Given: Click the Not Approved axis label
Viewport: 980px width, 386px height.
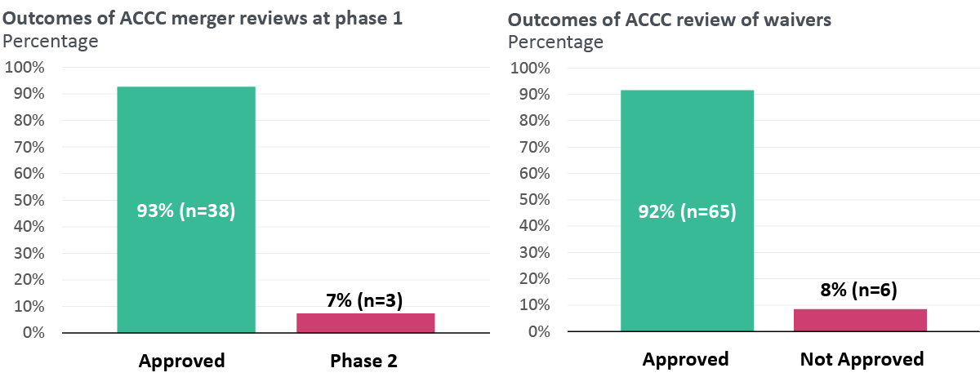Looking at the screenshot, I should (862, 359).
